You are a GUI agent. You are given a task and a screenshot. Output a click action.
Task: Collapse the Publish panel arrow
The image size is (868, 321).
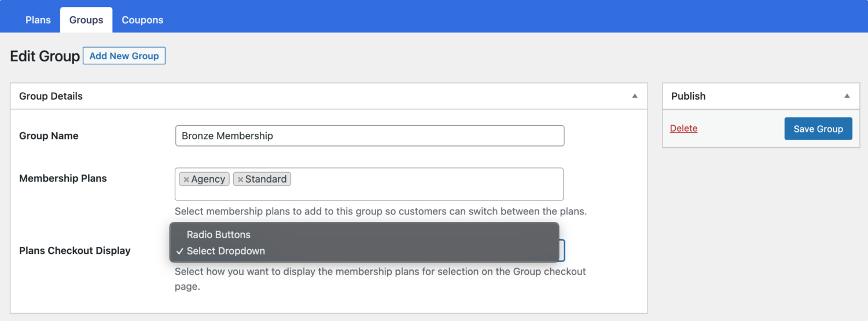(x=847, y=96)
